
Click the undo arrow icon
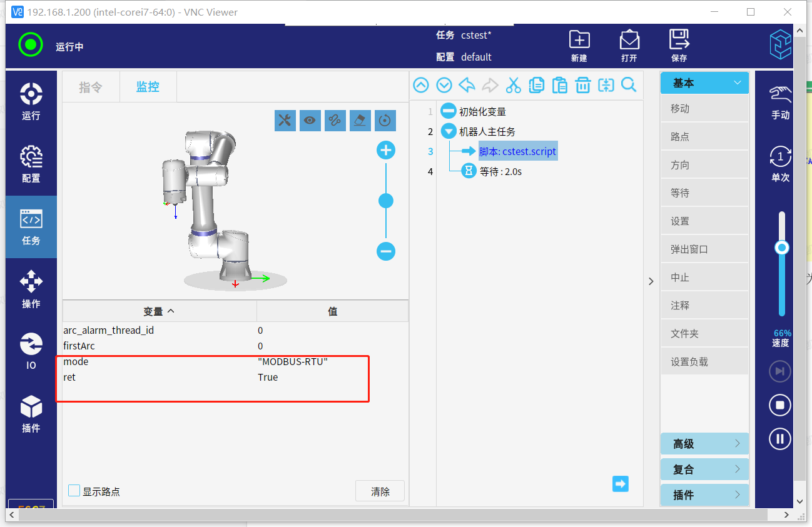(x=467, y=85)
